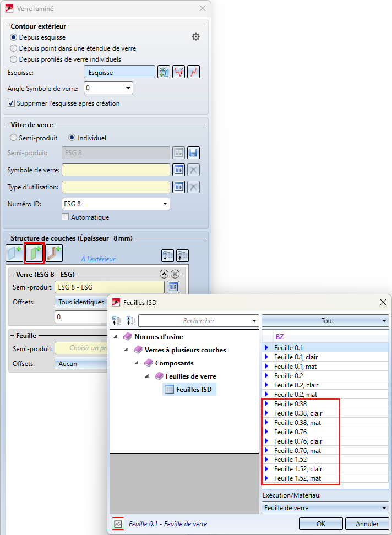Collapse the Composants tree node
Viewport: 392px width, 535px height.
click(137, 363)
